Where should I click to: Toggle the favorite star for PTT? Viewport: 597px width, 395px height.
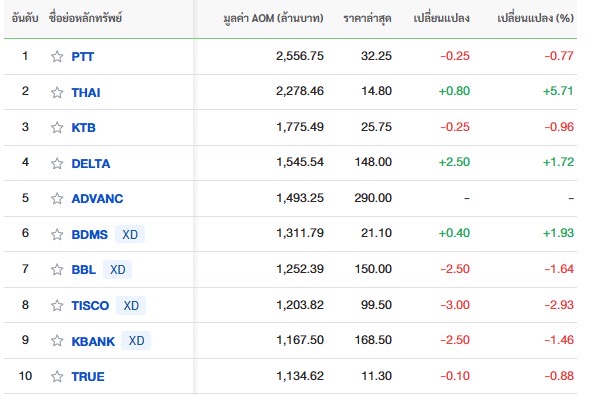57,57
